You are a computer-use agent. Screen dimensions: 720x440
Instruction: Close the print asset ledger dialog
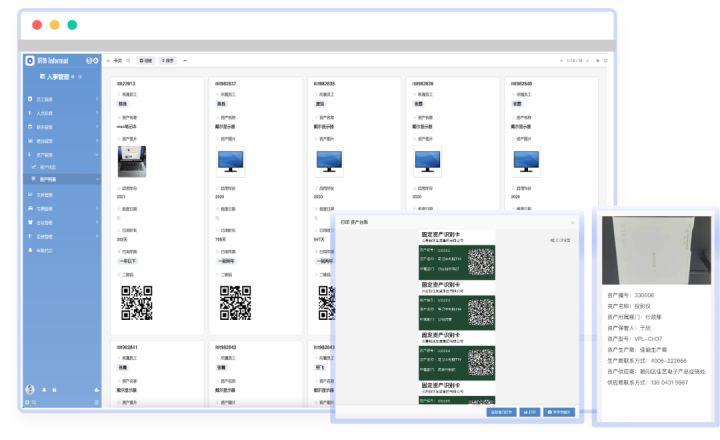[573, 221]
